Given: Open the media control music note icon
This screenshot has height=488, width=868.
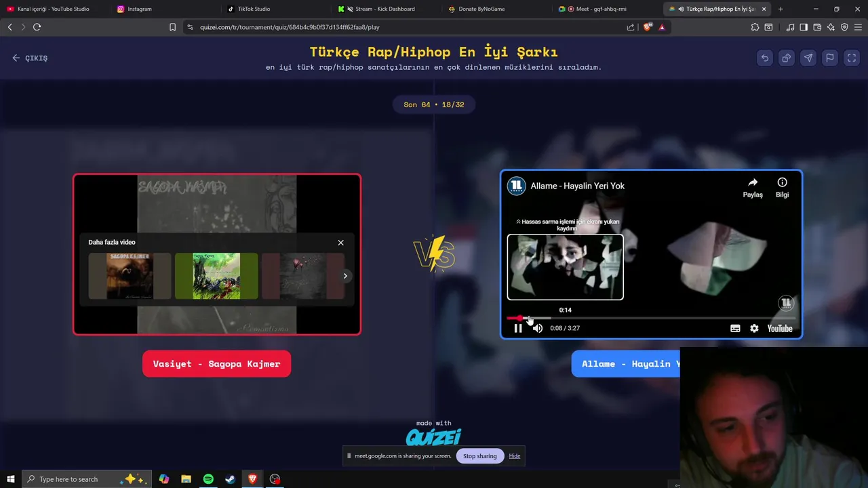Looking at the screenshot, I should [790, 27].
